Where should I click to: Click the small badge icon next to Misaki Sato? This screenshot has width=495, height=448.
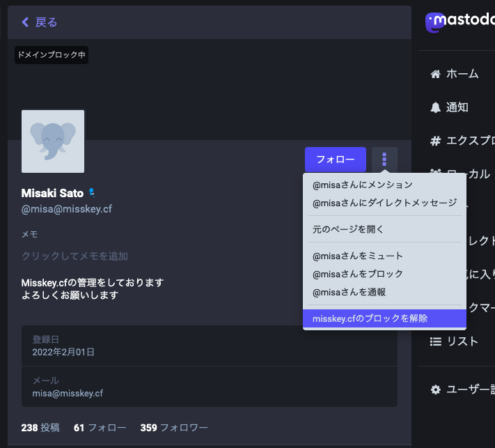91,193
